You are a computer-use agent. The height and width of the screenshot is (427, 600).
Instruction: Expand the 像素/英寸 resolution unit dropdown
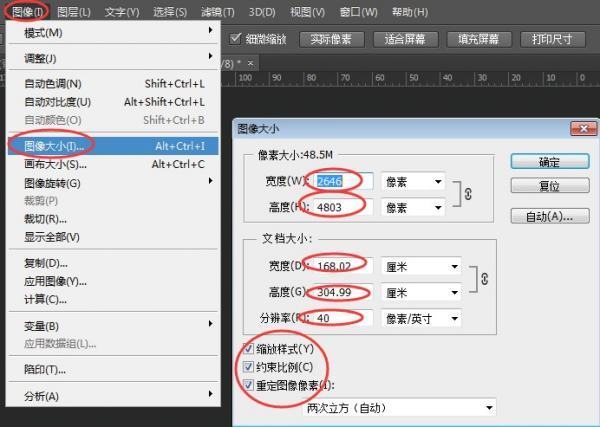click(420, 318)
